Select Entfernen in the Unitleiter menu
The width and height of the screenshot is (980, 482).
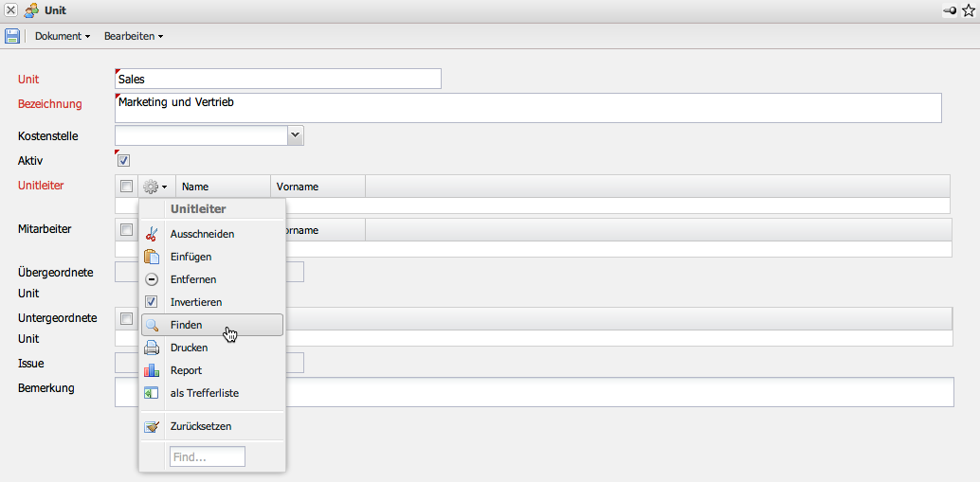coord(212,279)
